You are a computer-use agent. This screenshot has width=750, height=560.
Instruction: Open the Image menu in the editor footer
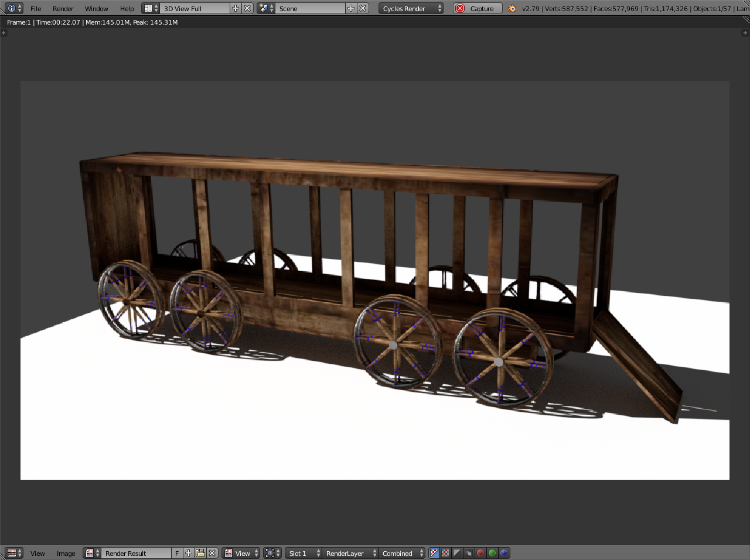click(x=66, y=553)
